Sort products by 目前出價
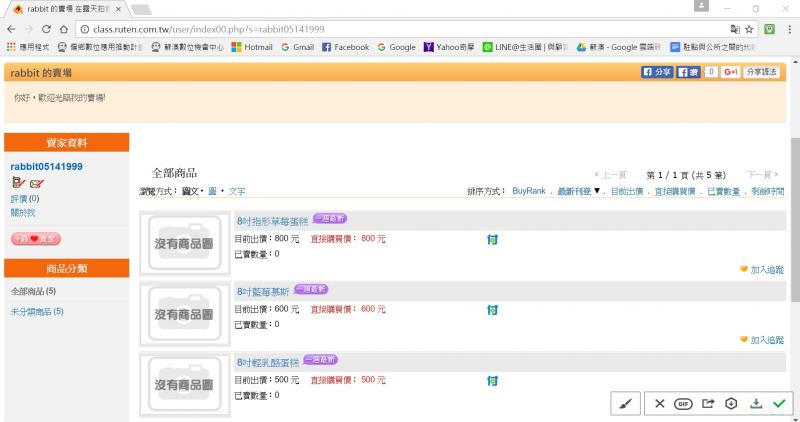Screen dimensions: 800x422 coord(627,191)
